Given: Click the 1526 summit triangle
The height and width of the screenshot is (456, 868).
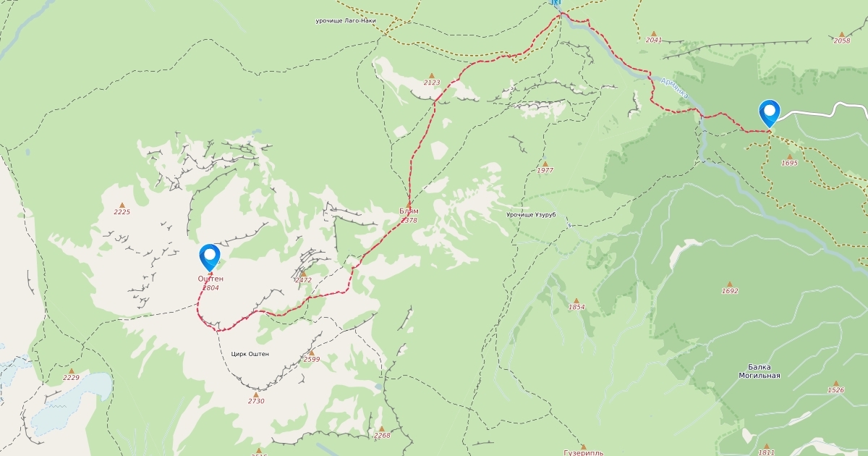Looking at the screenshot, I should click(x=836, y=384).
